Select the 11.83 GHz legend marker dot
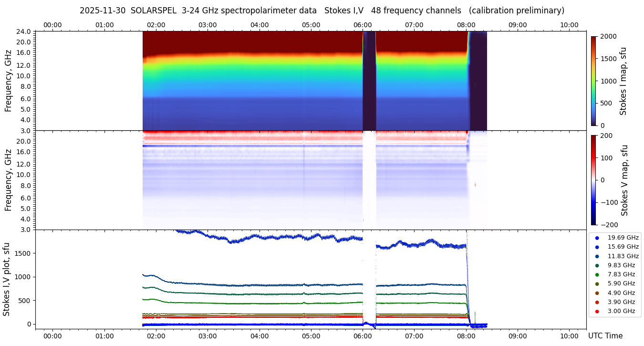This screenshot has width=644, height=346. 597,256
